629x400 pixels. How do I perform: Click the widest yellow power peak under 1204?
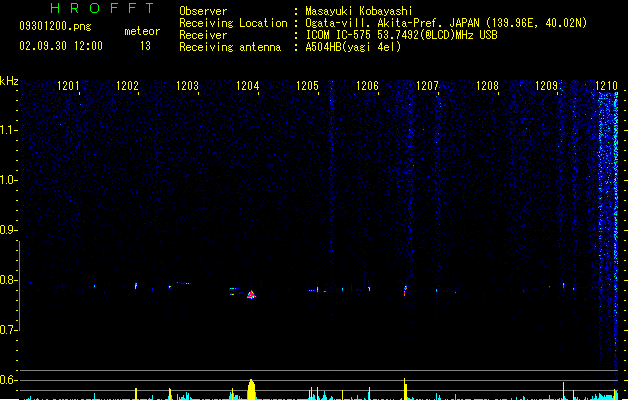tap(251, 390)
